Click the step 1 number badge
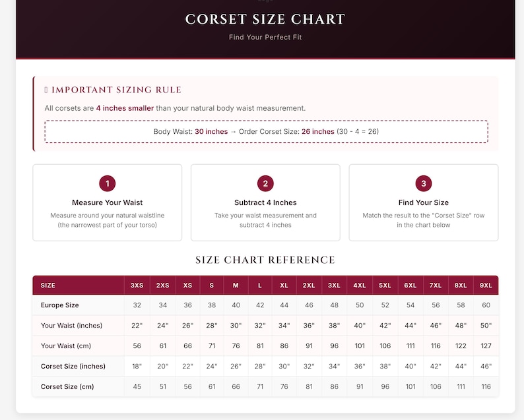 [108, 183]
